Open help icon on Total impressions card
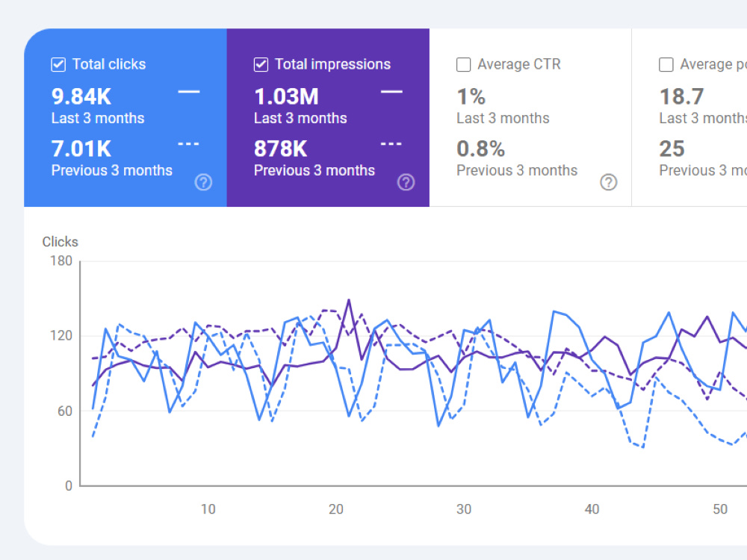 pyautogui.click(x=406, y=182)
